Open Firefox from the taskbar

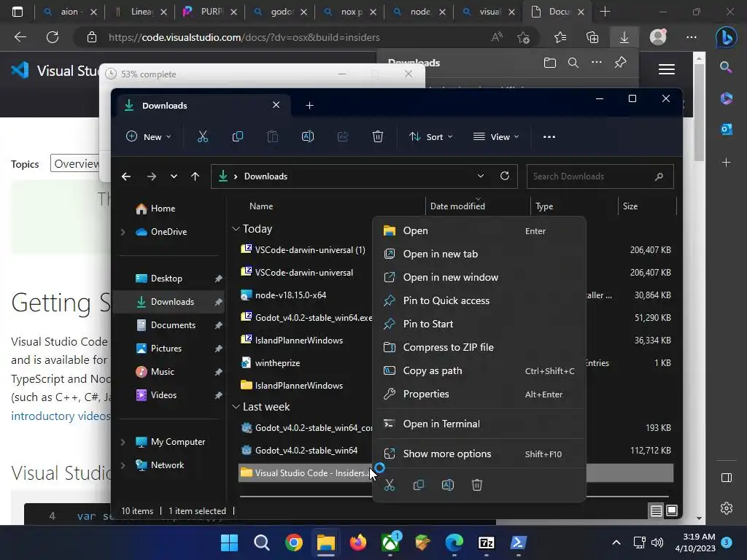(358, 542)
